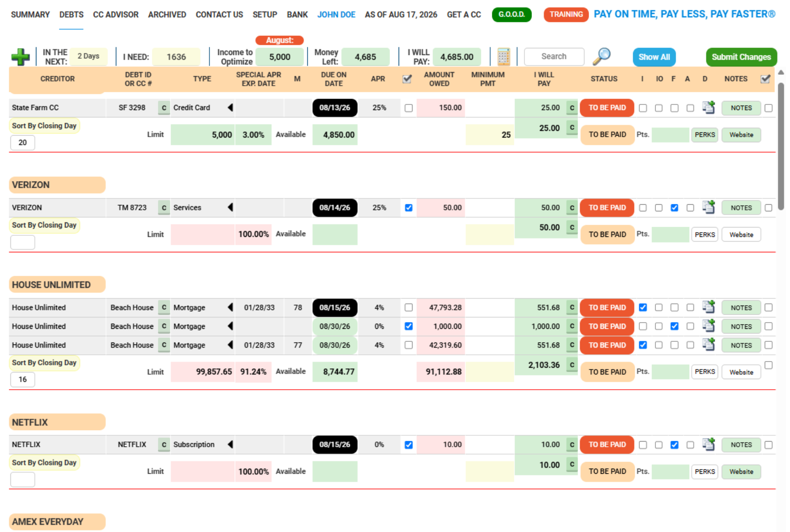Click the duplicate icon in the 1,000.00 mortgage row
The width and height of the screenshot is (790, 532).
click(x=708, y=326)
